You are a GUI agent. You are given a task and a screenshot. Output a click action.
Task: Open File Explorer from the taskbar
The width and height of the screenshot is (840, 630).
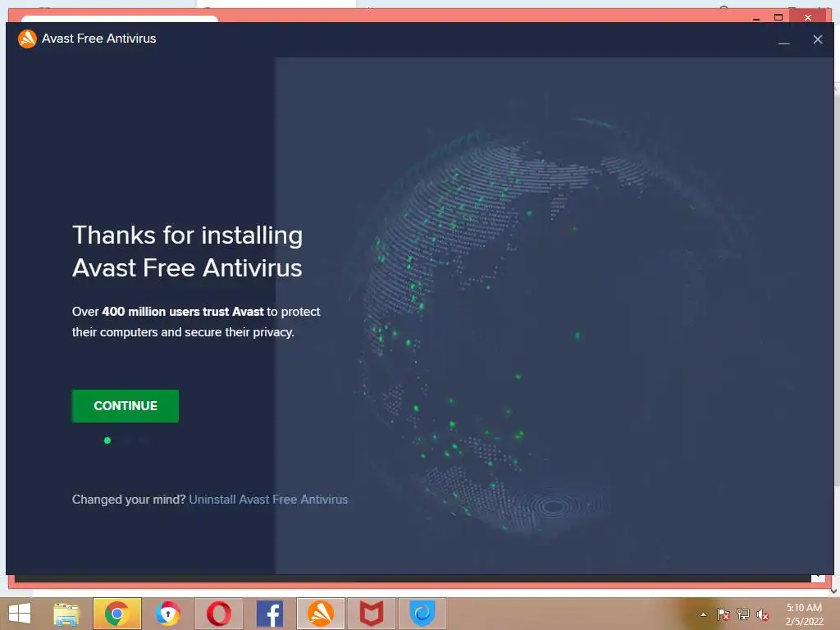click(67, 614)
